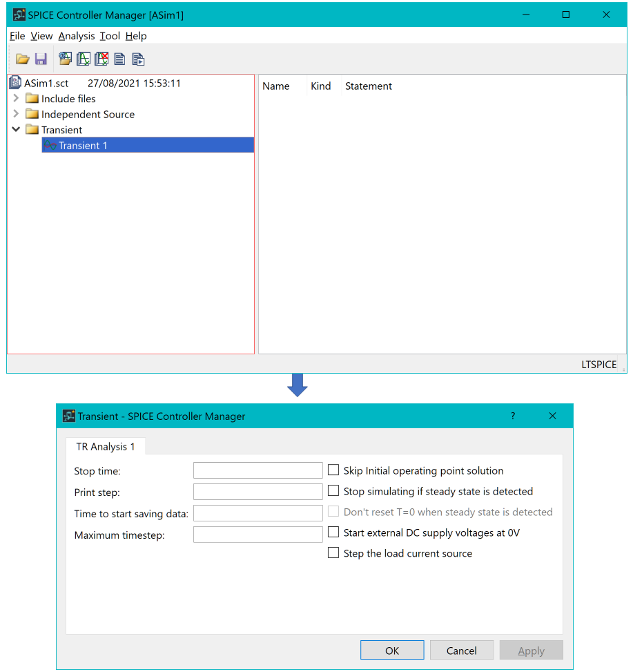633x672 pixels.
Task: Select the ASim1.sct root tree item
Action: coord(46,83)
